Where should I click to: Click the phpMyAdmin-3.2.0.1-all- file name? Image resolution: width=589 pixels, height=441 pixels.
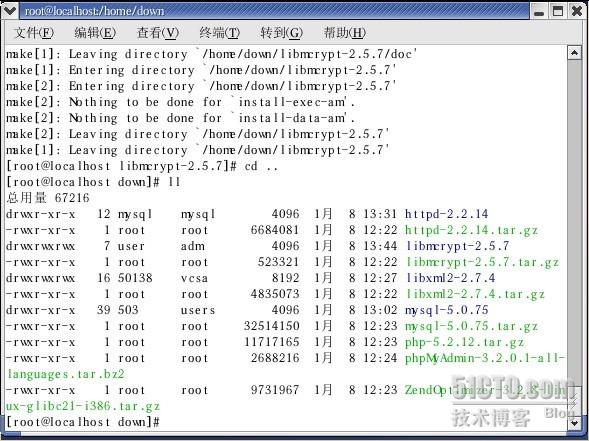[x=485, y=358]
